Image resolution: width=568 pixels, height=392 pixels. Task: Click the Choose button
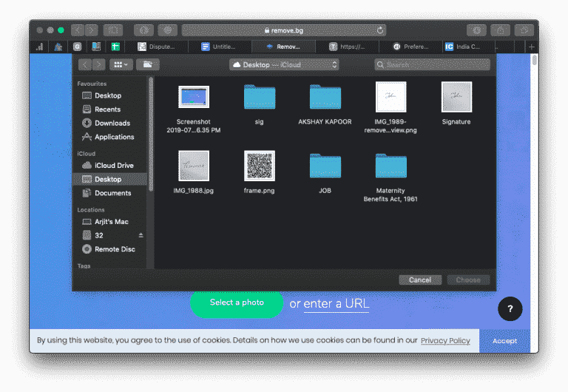coord(468,280)
